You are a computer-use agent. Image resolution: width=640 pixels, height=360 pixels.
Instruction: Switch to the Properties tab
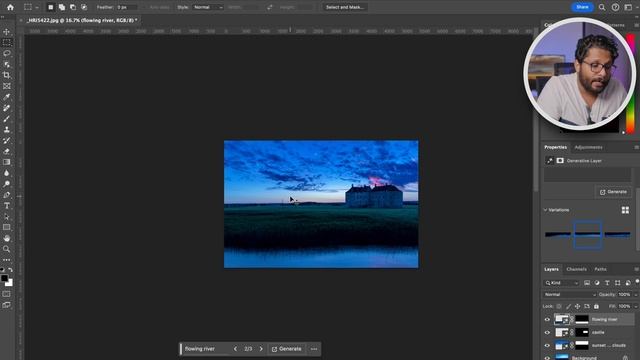pos(555,147)
